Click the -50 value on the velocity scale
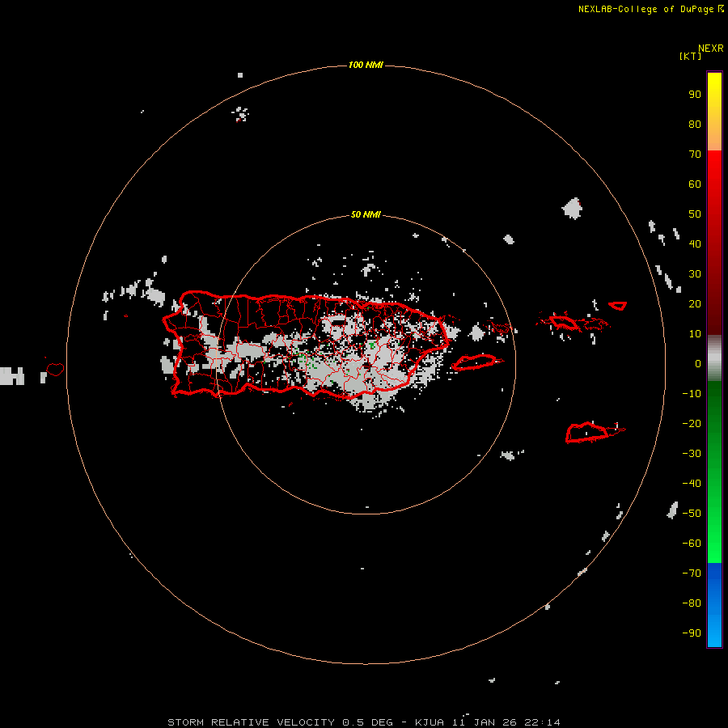 [692, 514]
